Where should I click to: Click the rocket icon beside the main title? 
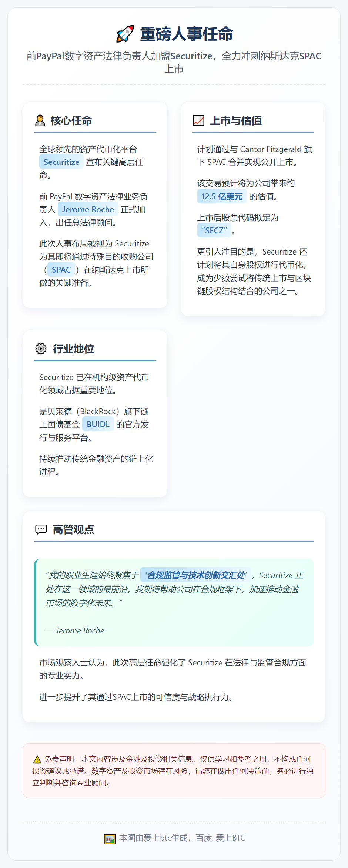click(x=125, y=34)
